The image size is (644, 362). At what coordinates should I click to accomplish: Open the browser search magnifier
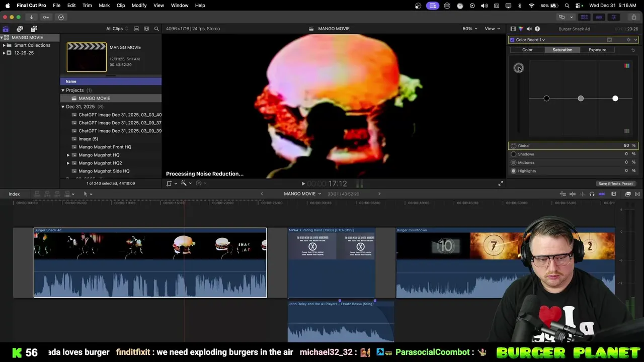point(156,29)
